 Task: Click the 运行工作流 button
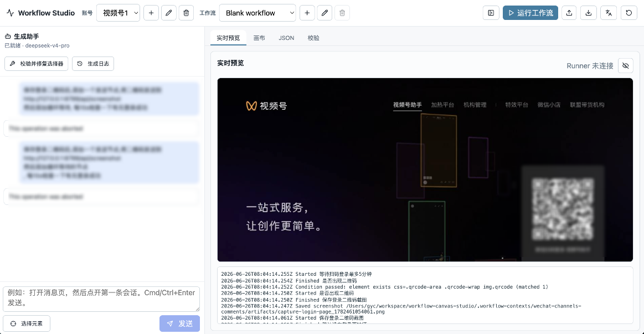(530, 13)
